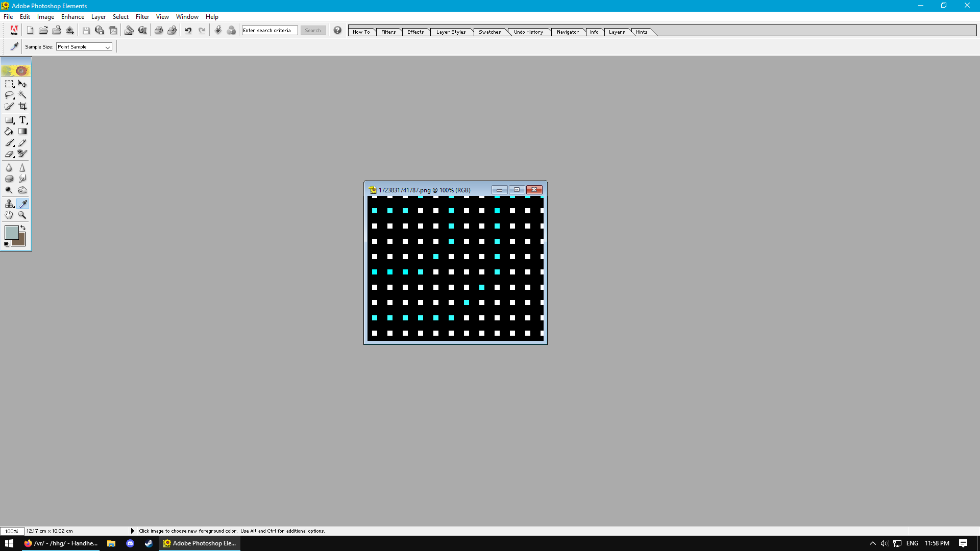Open the Layer Styles palette tab

tap(451, 32)
